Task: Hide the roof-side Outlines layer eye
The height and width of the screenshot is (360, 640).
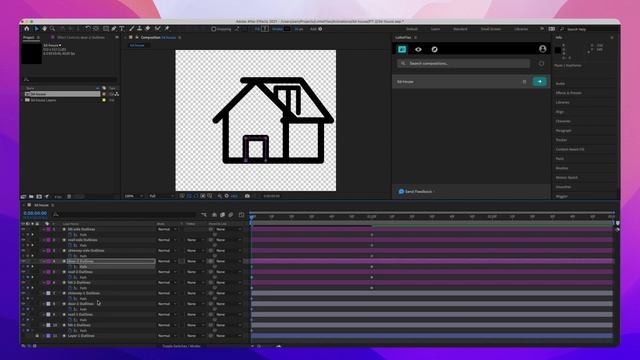Action: [23, 240]
